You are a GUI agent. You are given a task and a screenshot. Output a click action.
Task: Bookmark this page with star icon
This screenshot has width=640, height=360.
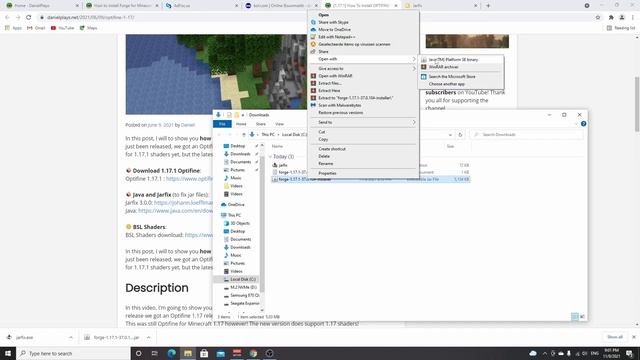598,18
